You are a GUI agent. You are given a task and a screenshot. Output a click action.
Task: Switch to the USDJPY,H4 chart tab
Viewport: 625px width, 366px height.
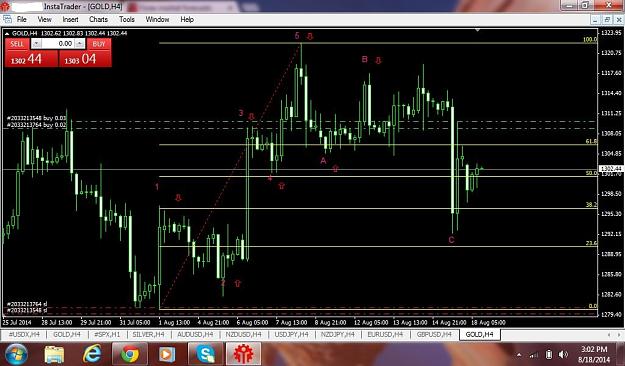click(x=291, y=335)
